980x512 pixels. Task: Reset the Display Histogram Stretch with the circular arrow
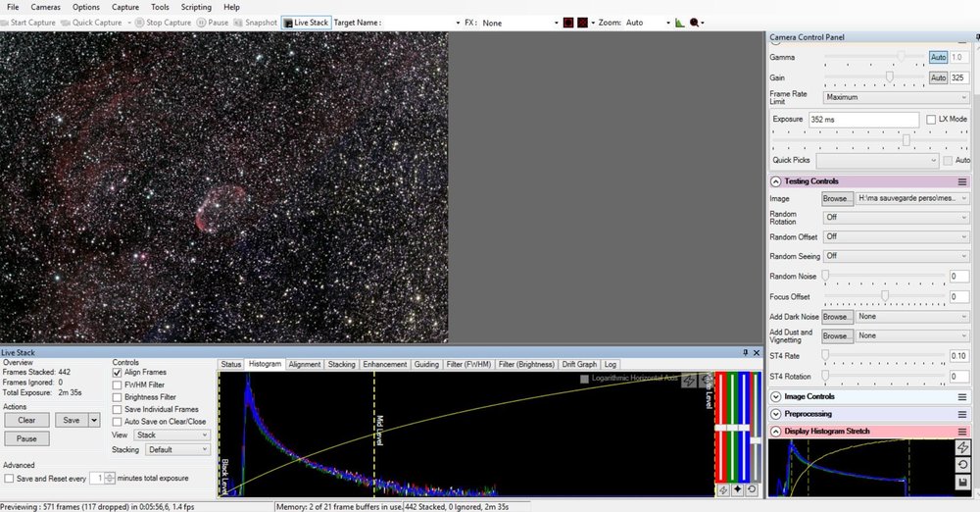coord(962,465)
